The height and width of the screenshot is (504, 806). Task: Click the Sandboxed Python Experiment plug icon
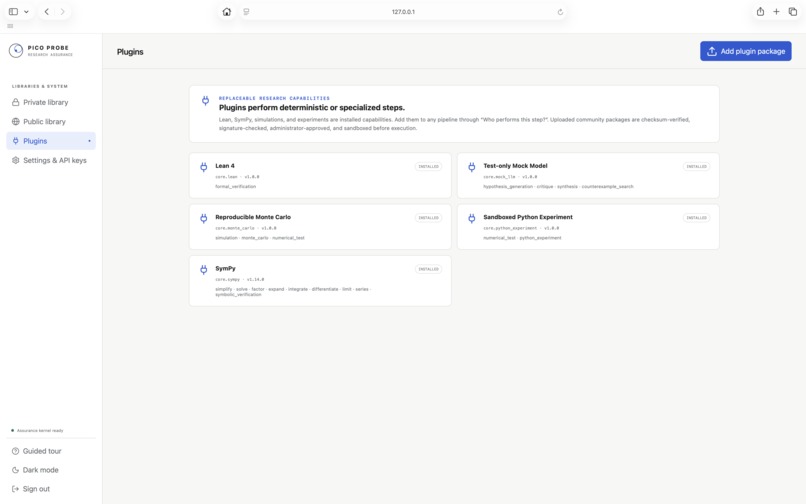pos(471,218)
